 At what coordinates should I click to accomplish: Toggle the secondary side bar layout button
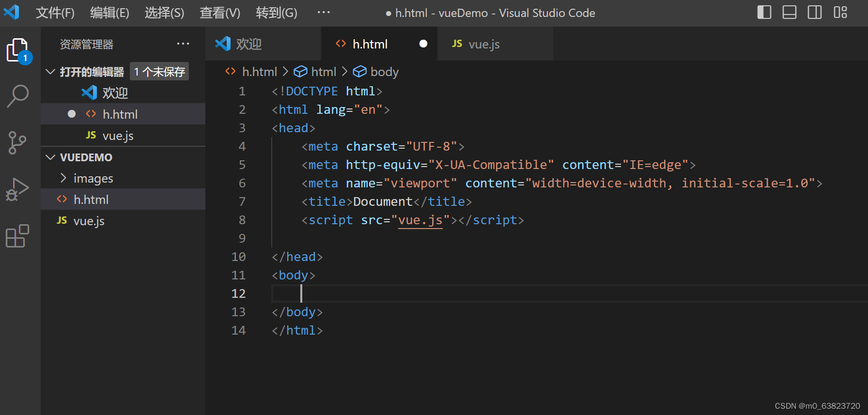pos(815,12)
